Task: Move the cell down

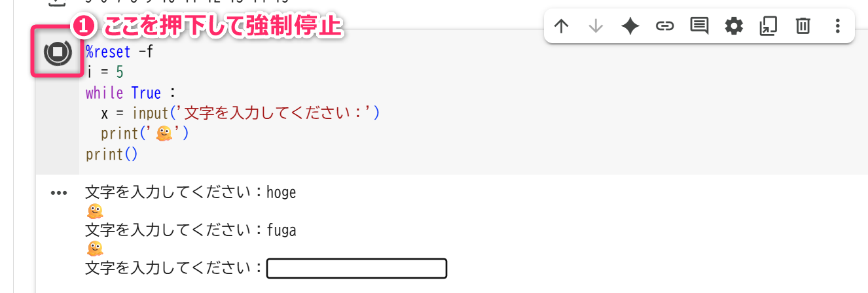Action: click(596, 26)
